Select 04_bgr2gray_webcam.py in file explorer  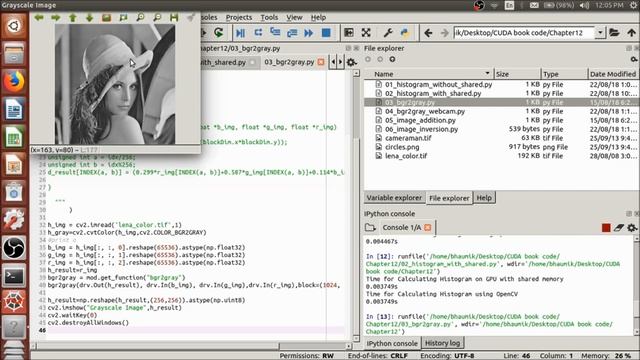[425, 111]
